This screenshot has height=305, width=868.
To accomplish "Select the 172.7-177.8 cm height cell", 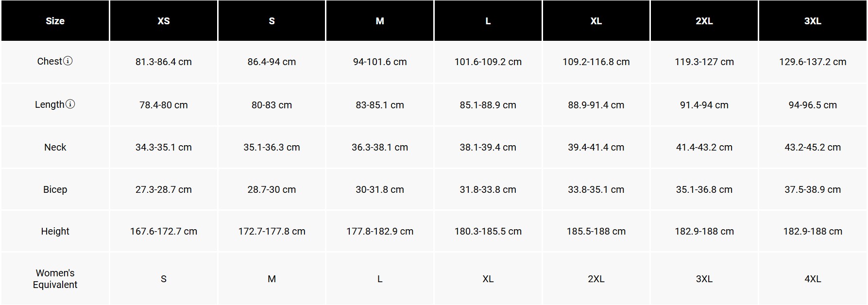I will [x=272, y=231].
